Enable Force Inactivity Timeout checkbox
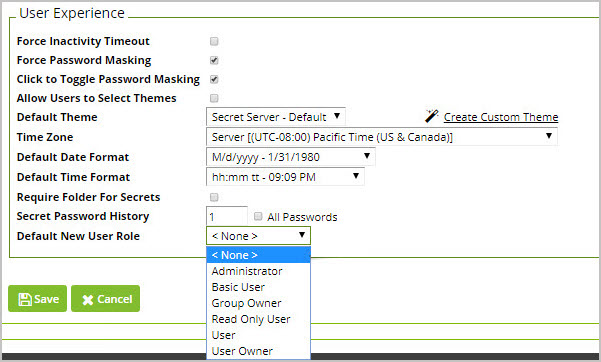The image size is (601, 362). [x=214, y=41]
